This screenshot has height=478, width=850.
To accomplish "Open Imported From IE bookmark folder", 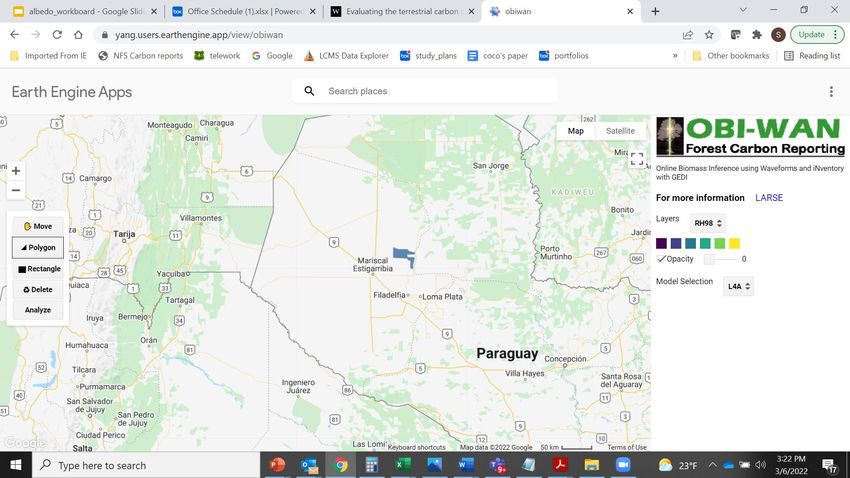I will coord(48,56).
